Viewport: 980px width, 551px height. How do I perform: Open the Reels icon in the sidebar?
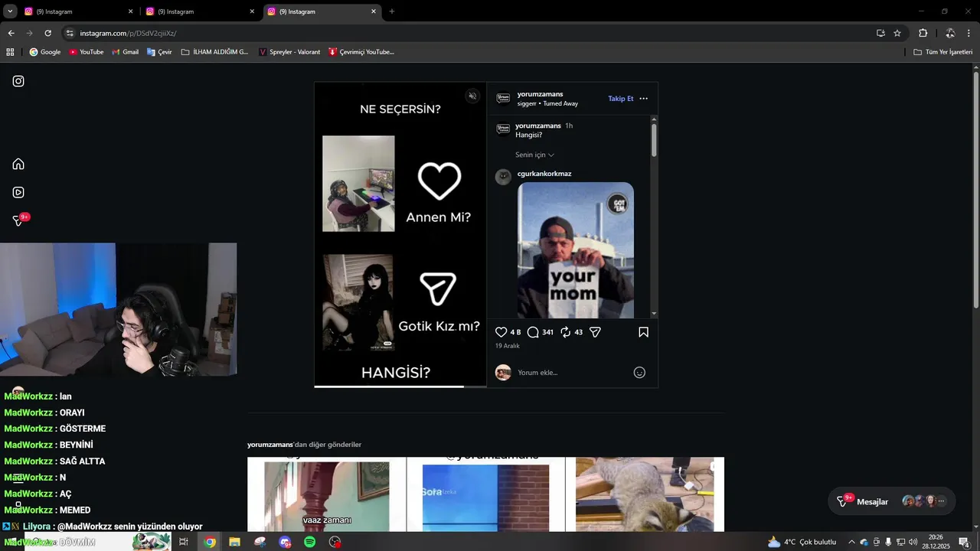[18, 192]
